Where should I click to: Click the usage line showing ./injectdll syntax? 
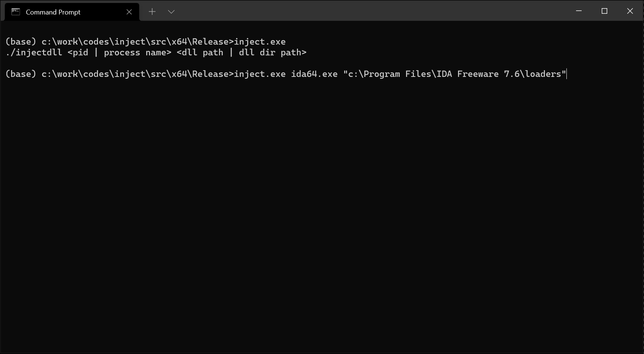pos(156,52)
